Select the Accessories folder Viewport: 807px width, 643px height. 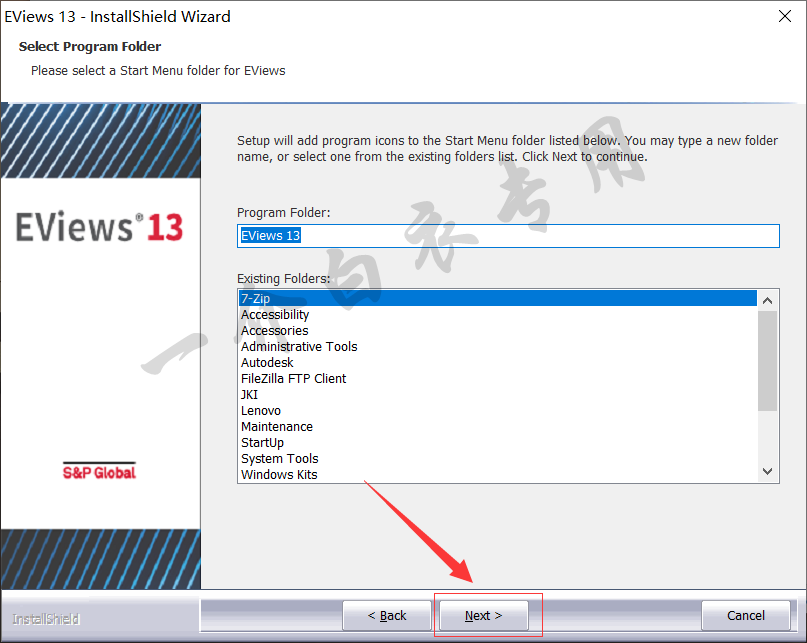click(498, 330)
